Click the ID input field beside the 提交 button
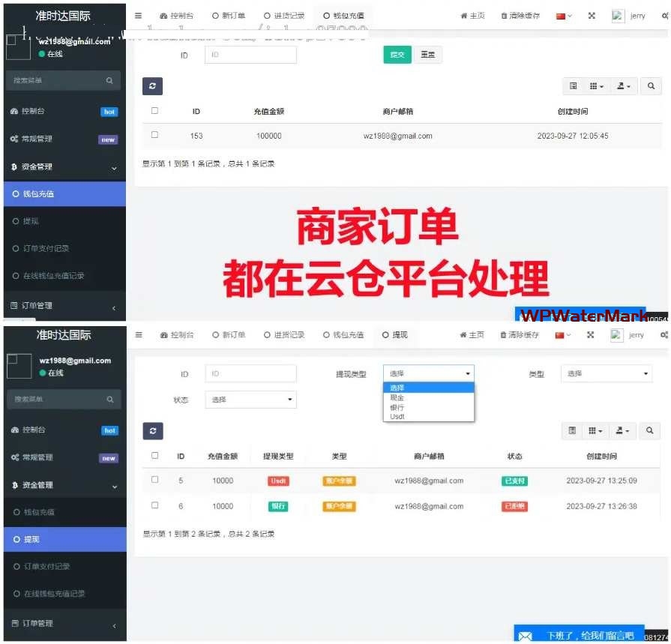Viewport: 671px width, 644px height. [250, 55]
